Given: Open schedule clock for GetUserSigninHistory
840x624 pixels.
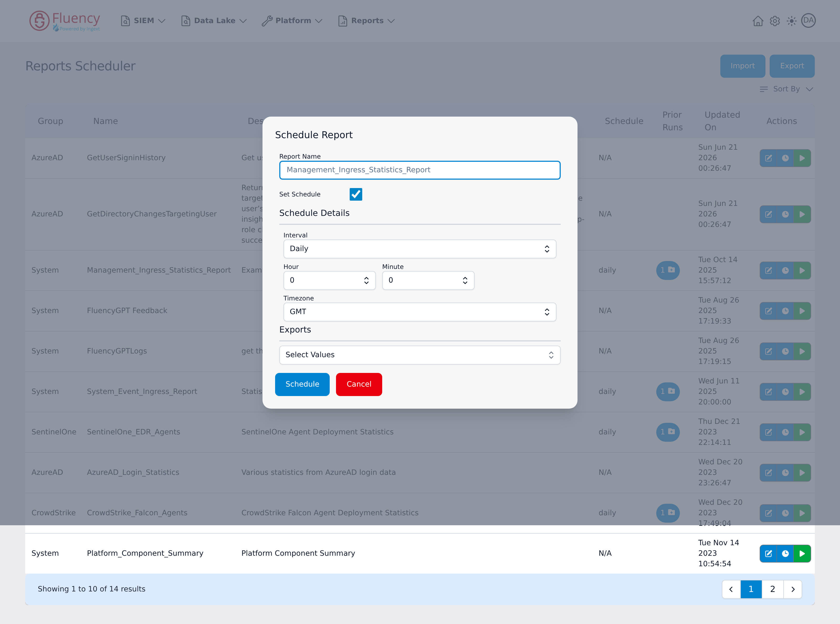Looking at the screenshot, I should pos(785,158).
